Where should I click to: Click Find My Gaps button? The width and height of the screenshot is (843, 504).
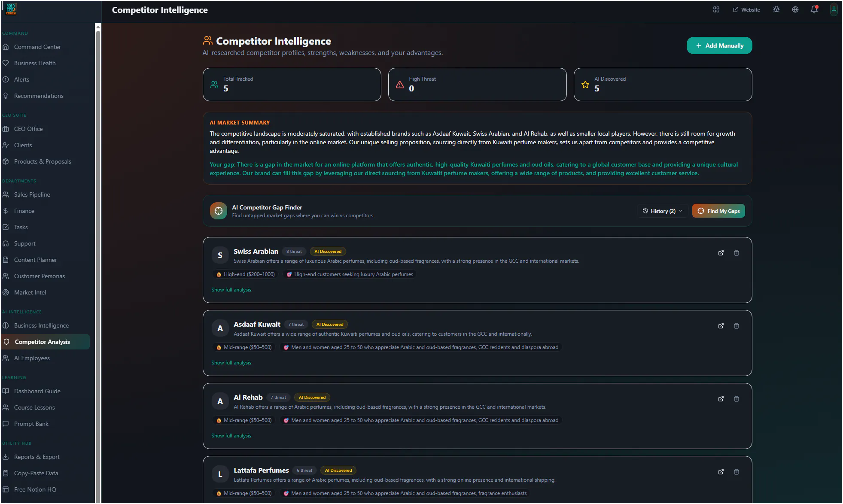(718, 211)
